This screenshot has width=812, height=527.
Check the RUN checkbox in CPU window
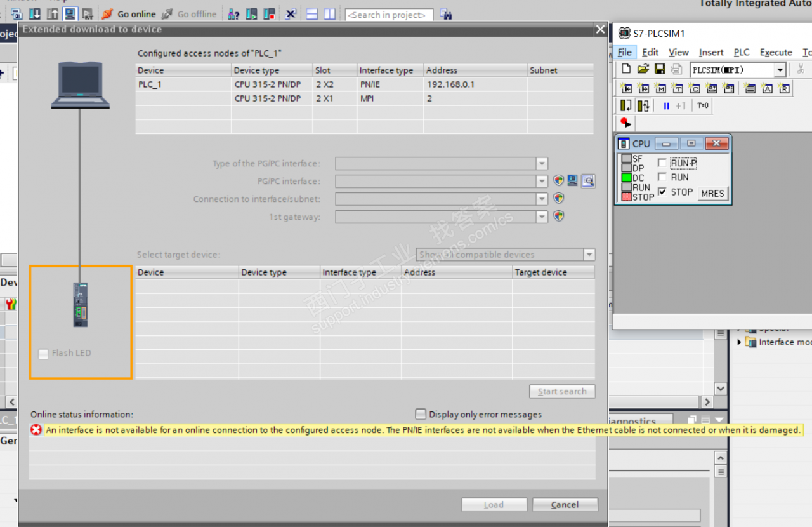pyautogui.click(x=662, y=177)
